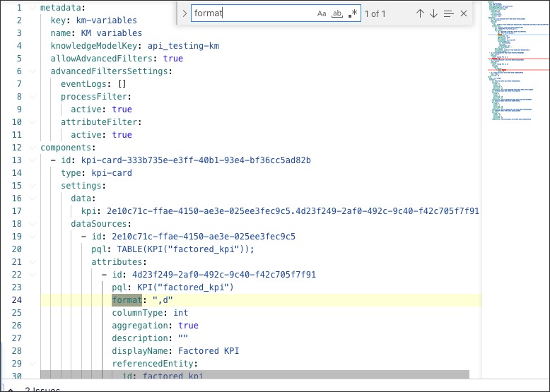Click 'description' key on line 27
The height and width of the screenshot is (392, 550).
[x=139, y=338]
